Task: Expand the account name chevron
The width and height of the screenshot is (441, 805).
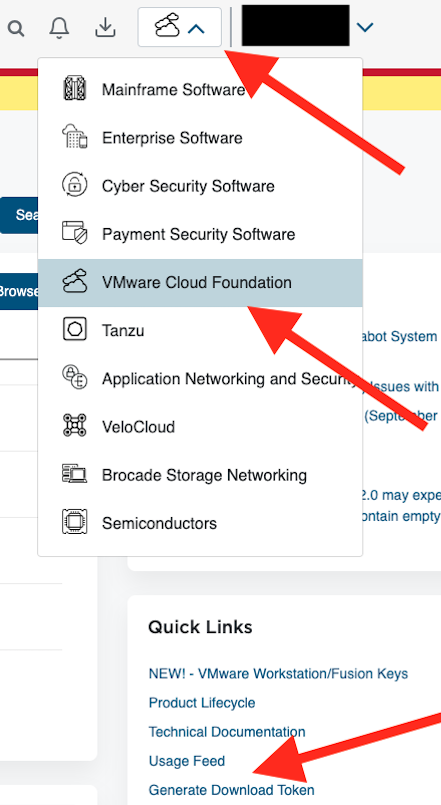Action: tap(365, 27)
